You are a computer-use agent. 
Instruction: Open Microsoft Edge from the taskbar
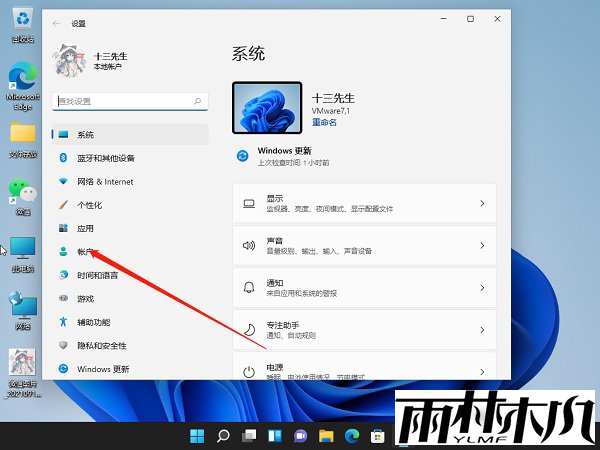tap(352, 435)
